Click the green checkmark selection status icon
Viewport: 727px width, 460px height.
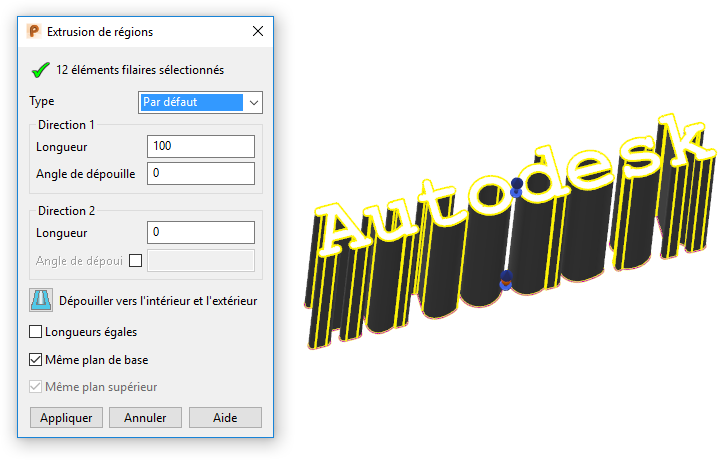pyautogui.click(x=40, y=70)
